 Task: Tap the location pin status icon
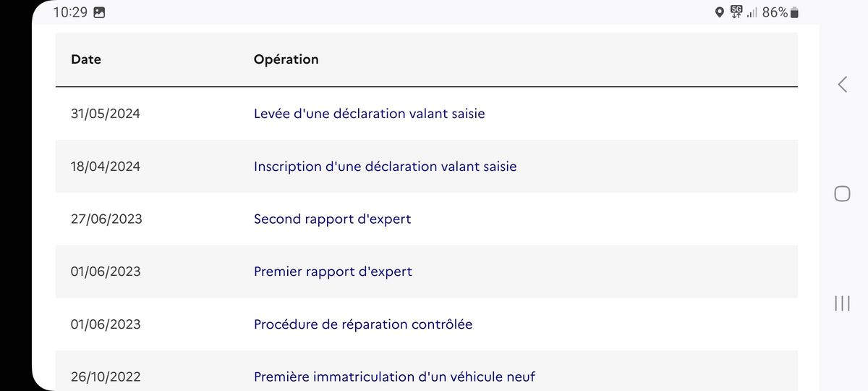719,12
